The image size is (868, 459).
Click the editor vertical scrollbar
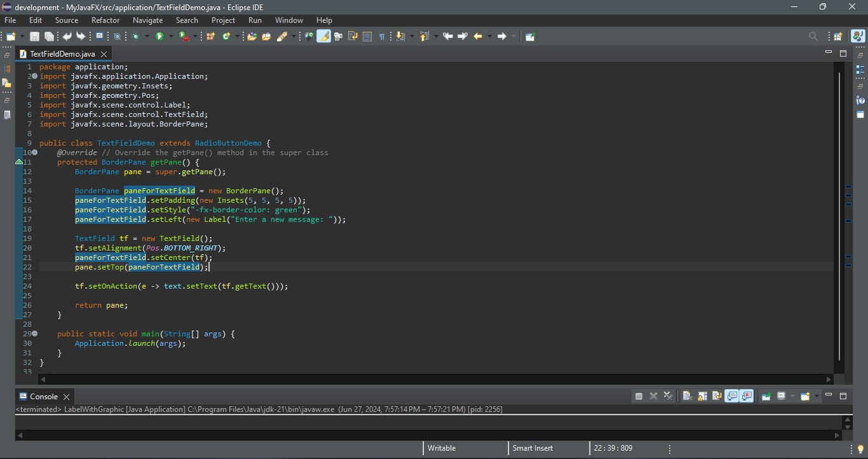point(839,216)
